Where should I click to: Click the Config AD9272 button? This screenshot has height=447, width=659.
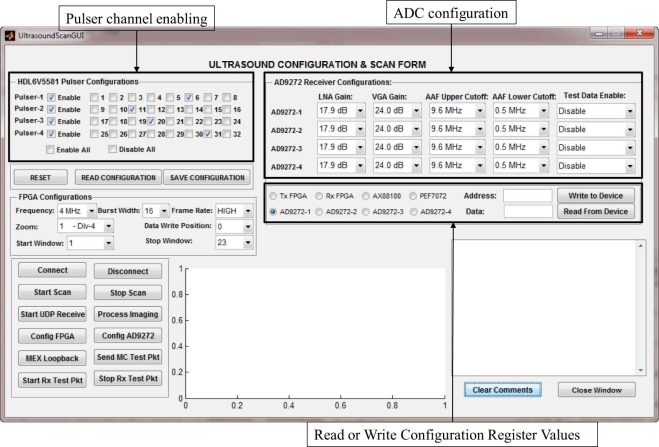[x=128, y=336]
